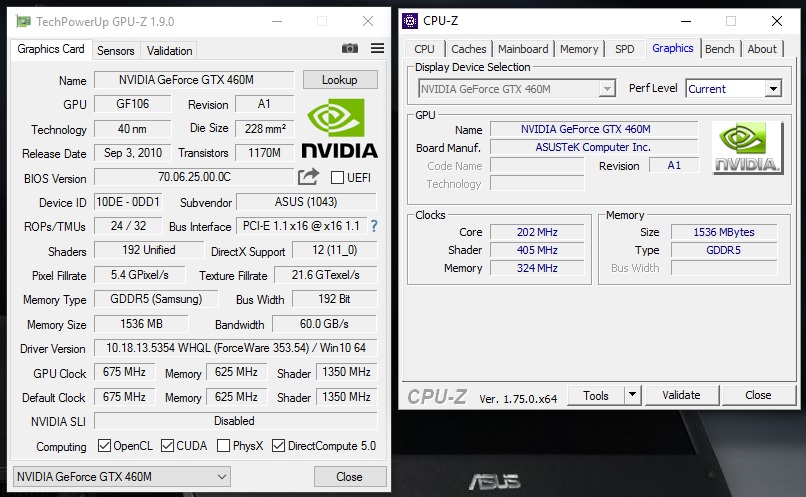Image resolution: width=806 pixels, height=497 pixels.
Task: Open the GPU-Z hamburger menu
Action: tap(377, 48)
